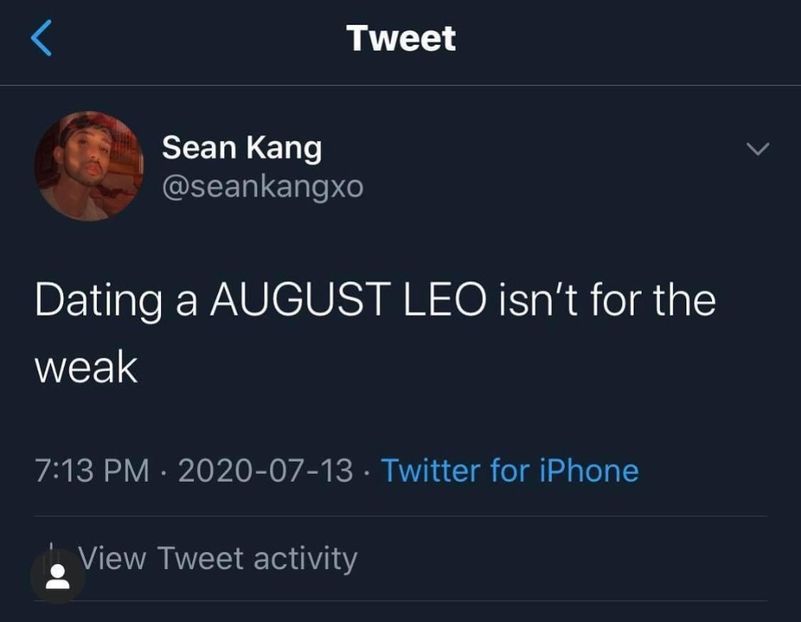Click the word weak in the tweet
The image size is (801, 622).
[x=86, y=368]
